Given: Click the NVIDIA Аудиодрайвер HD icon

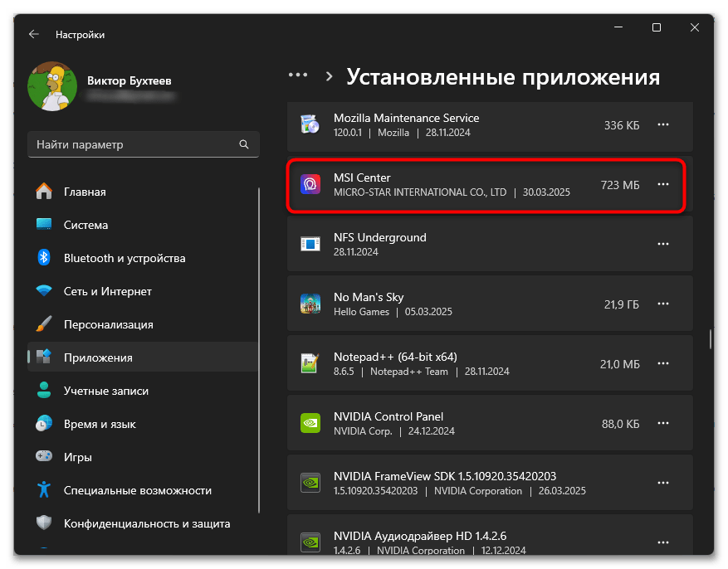Looking at the screenshot, I should coord(310,542).
